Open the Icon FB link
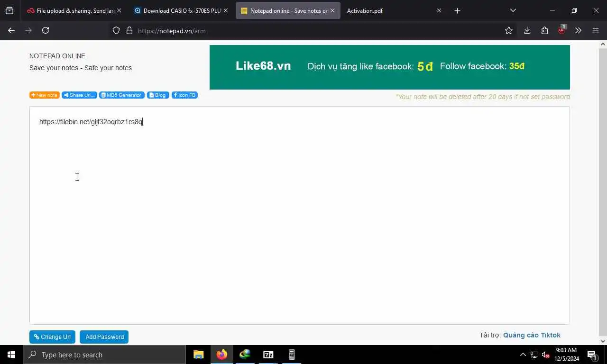607x364 pixels. pos(184,95)
